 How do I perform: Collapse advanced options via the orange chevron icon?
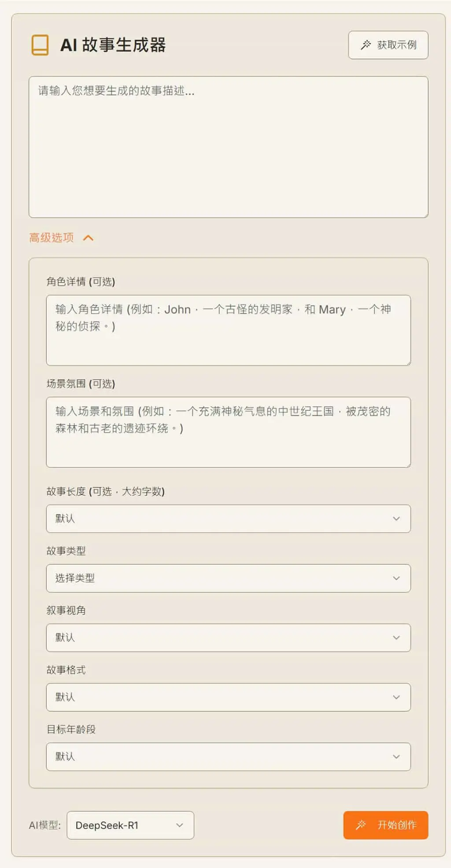(x=88, y=238)
